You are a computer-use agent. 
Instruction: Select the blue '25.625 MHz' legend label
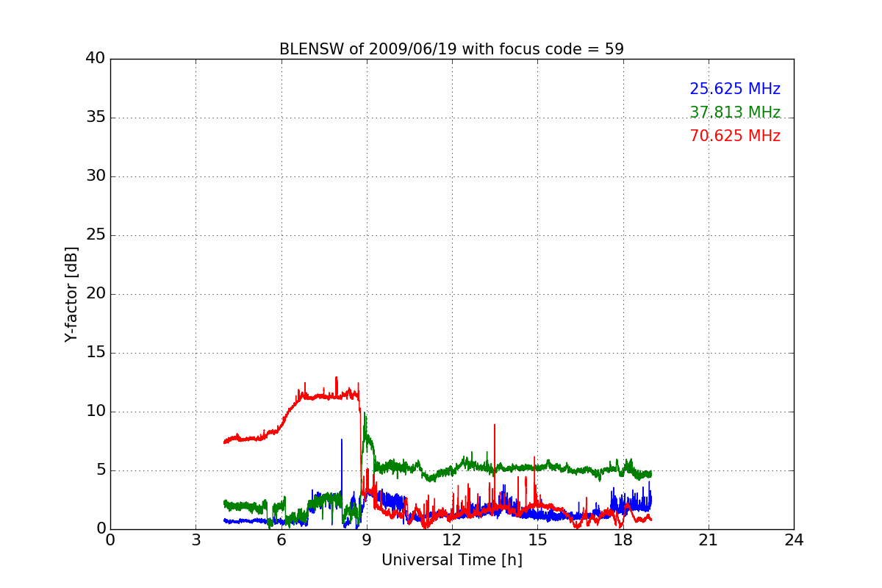pyautogui.click(x=735, y=89)
